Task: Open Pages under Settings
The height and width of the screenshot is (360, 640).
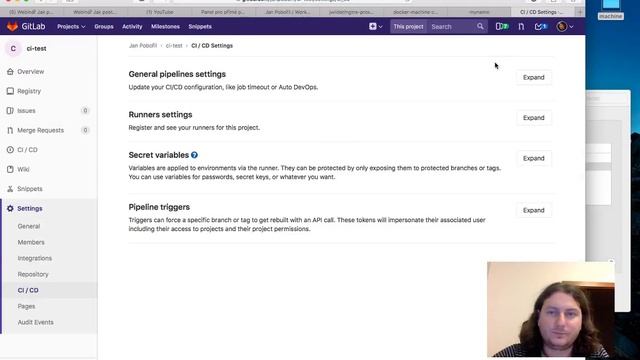Action: point(26,306)
